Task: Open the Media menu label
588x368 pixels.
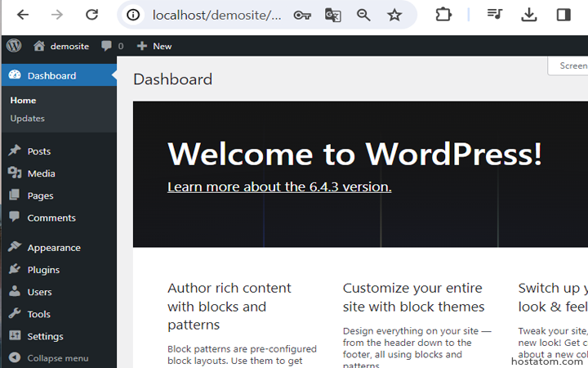Action: pos(42,173)
